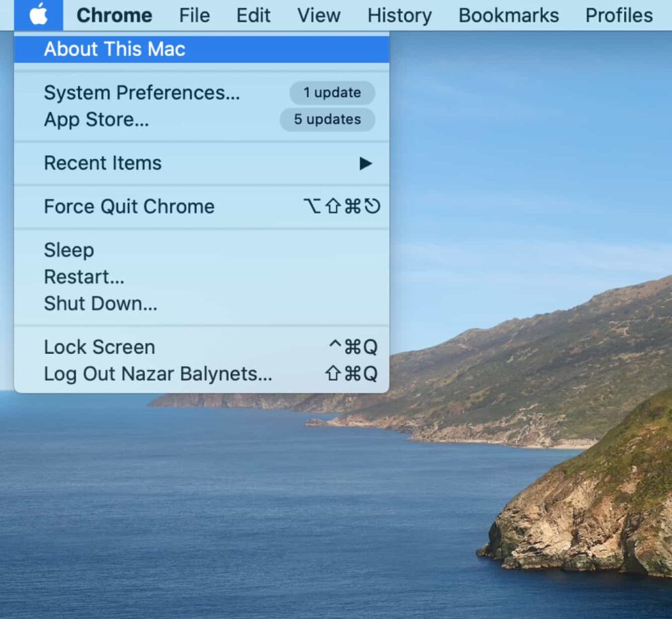
Task: Open App Store… menu entry
Action: (x=201, y=119)
